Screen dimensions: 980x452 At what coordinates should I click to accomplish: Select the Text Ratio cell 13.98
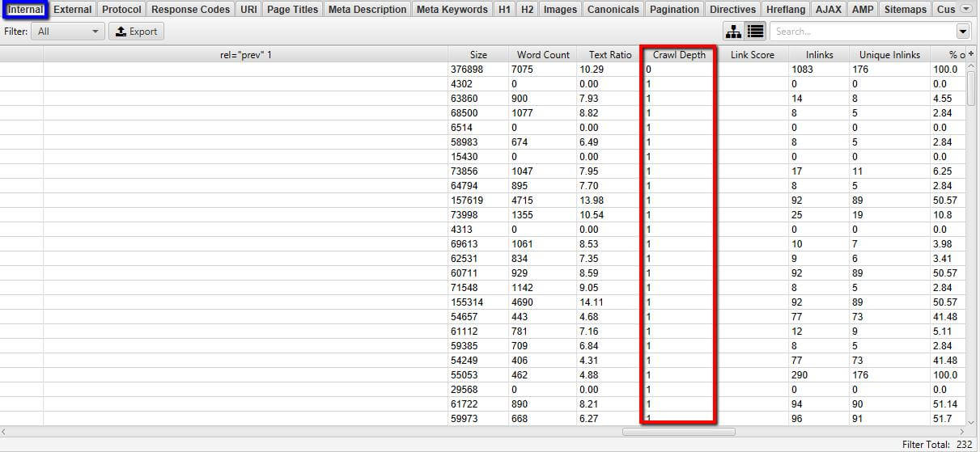pos(610,201)
